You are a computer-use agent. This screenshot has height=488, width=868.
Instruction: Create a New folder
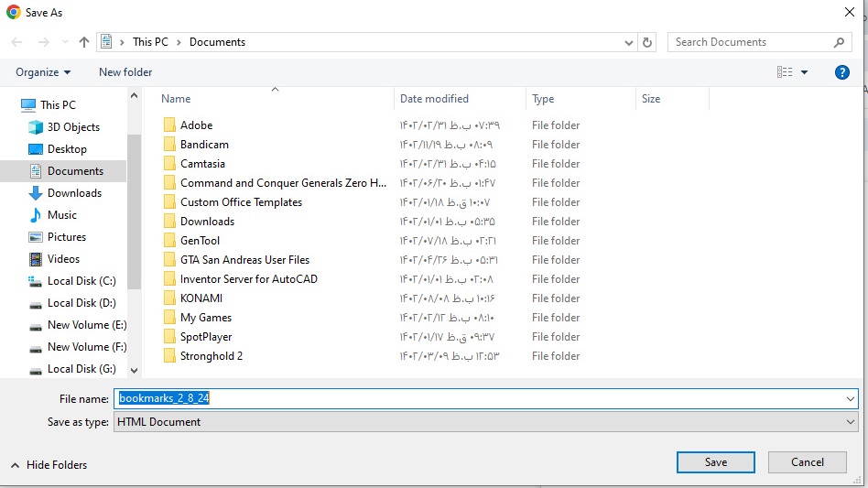pyautogui.click(x=125, y=72)
